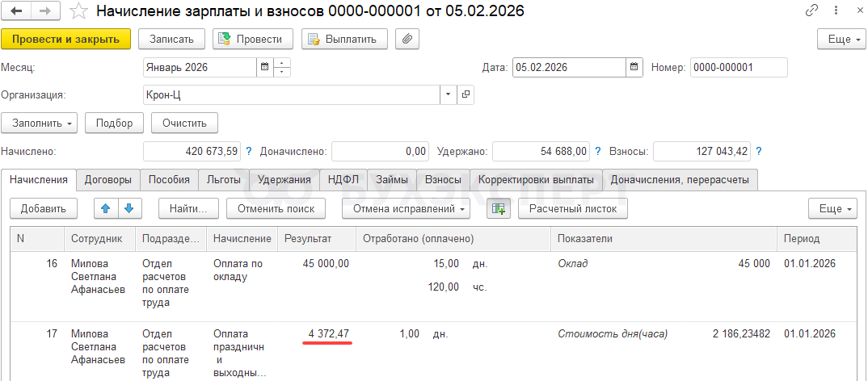Open Расчетный листок

point(573,209)
